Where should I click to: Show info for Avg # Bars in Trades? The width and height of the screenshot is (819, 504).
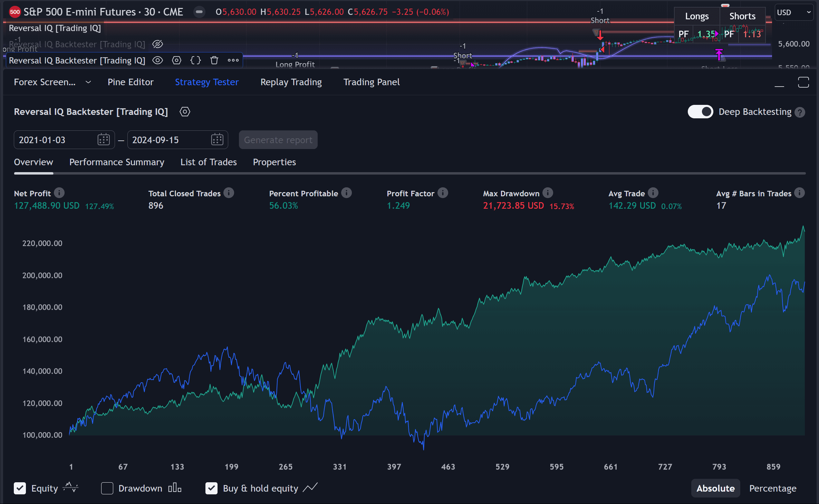pos(799,193)
